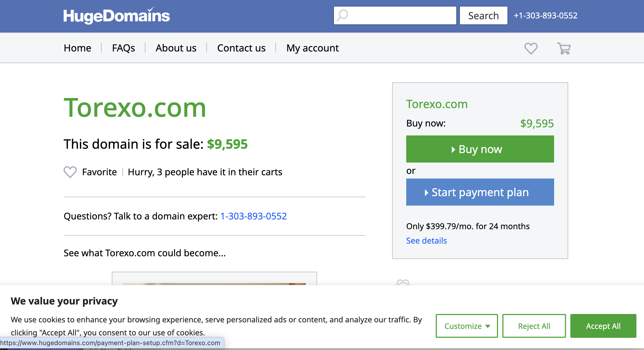Click the header phone number +1-303-893-0552
The height and width of the screenshot is (350, 644).
pos(546,16)
